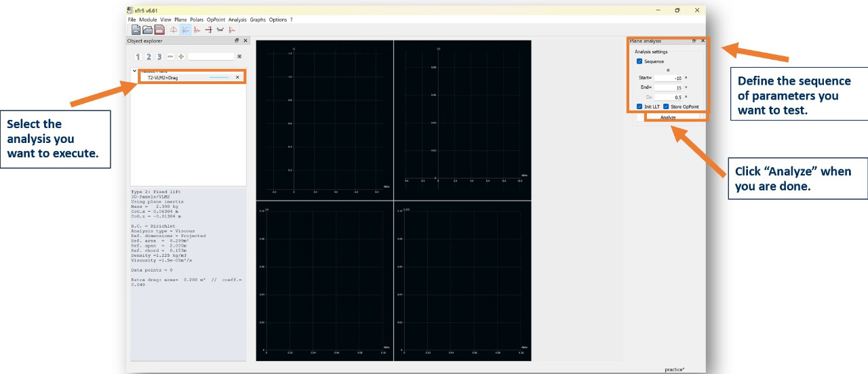Click the Open file folder icon

147,30
